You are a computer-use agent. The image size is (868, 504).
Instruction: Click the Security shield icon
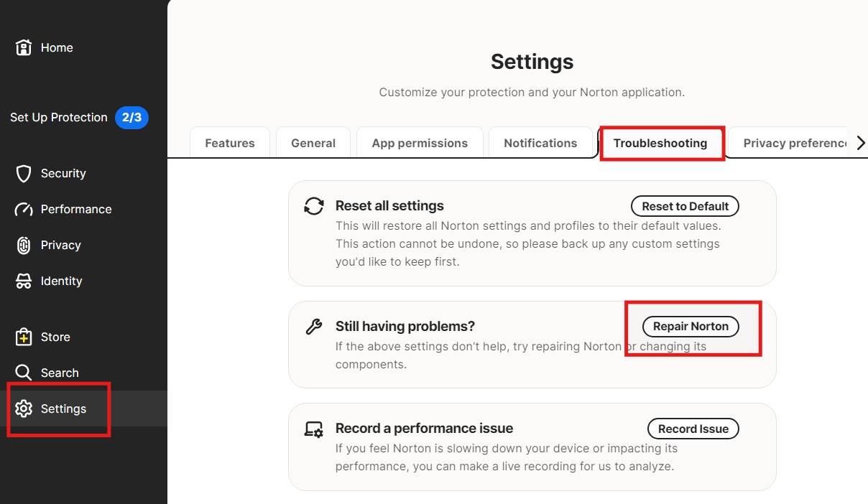(x=24, y=174)
